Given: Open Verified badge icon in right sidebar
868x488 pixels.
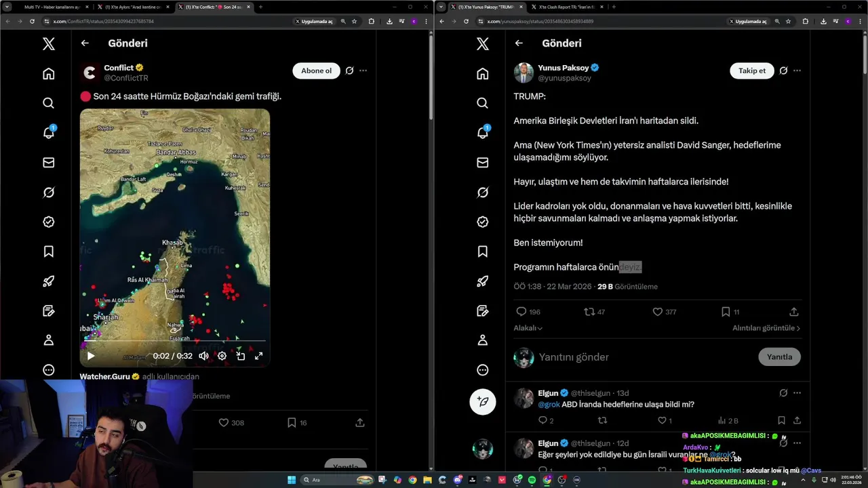Looking at the screenshot, I should click(x=482, y=222).
